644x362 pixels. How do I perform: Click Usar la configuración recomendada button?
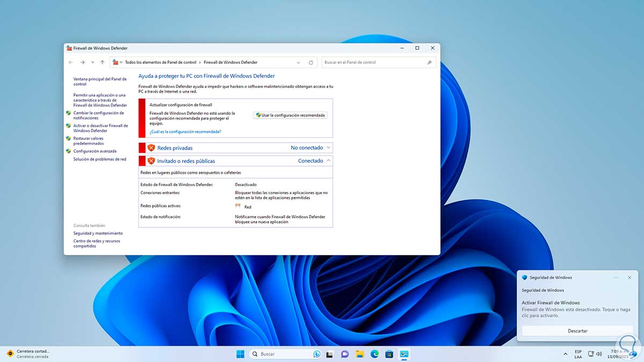290,115
